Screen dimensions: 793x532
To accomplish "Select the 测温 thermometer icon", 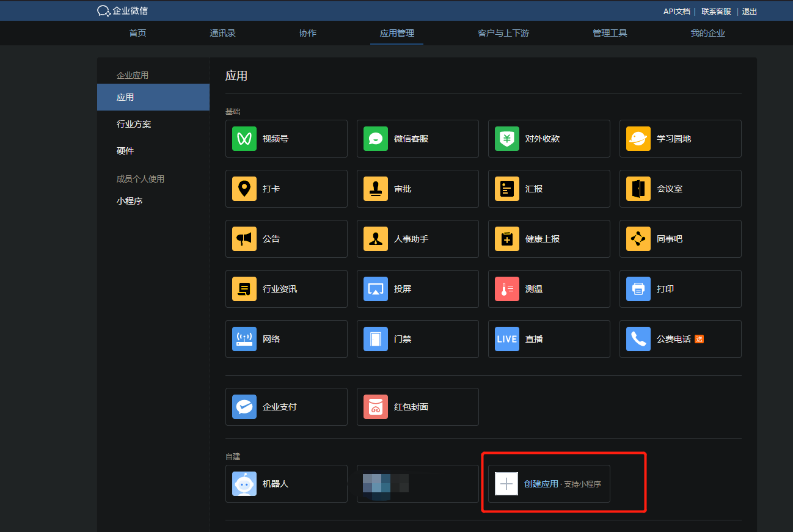I will [507, 289].
